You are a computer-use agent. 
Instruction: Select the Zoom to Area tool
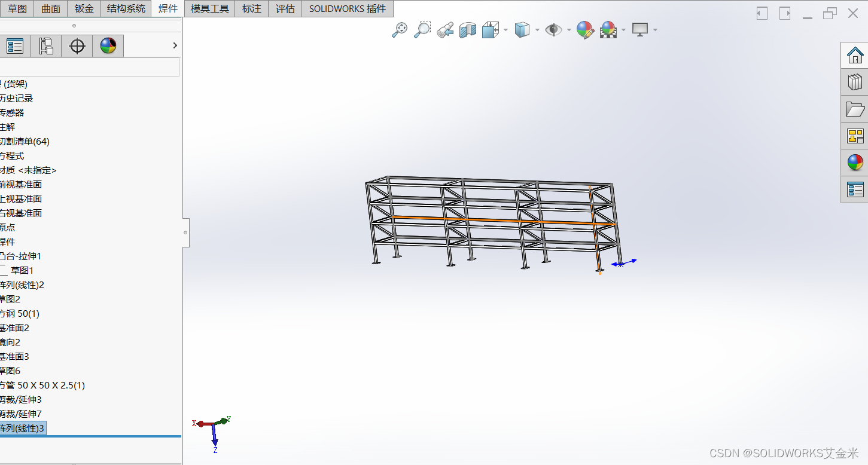coord(422,30)
